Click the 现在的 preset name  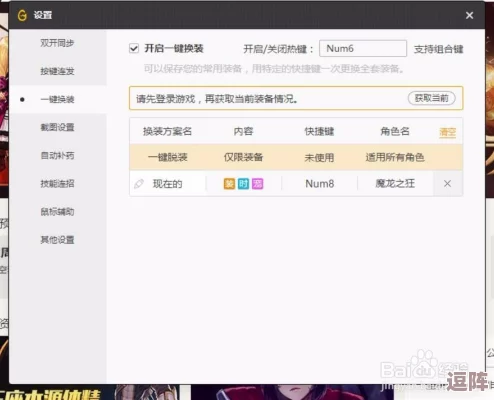167,184
